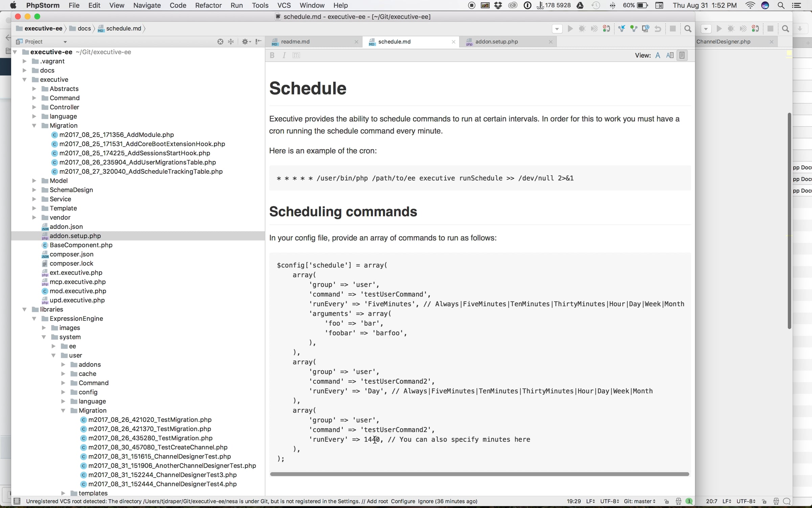Image resolution: width=812 pixels, height=508 pixels.
Task: Select m2017_08_31_152444_ChannelDesignerTest4.php file
Action: 162,484
